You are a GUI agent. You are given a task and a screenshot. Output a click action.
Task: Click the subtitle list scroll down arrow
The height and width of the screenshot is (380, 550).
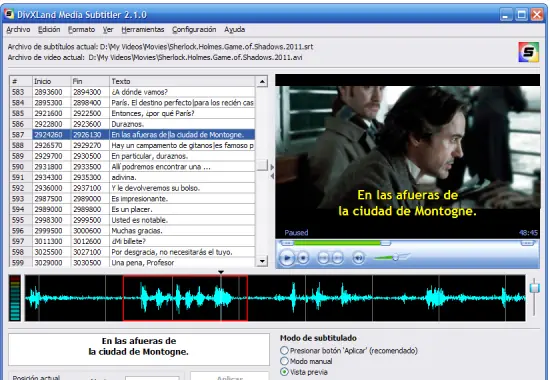(262, 261)
